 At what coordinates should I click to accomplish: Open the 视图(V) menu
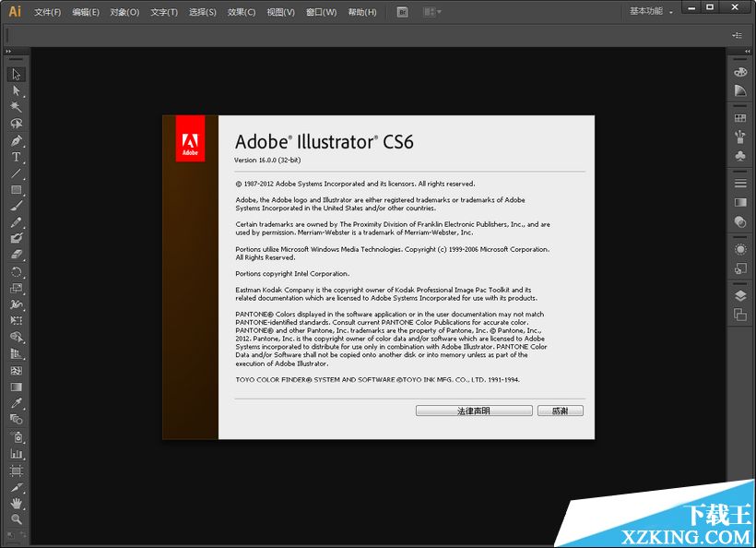(x=280, y=12)
